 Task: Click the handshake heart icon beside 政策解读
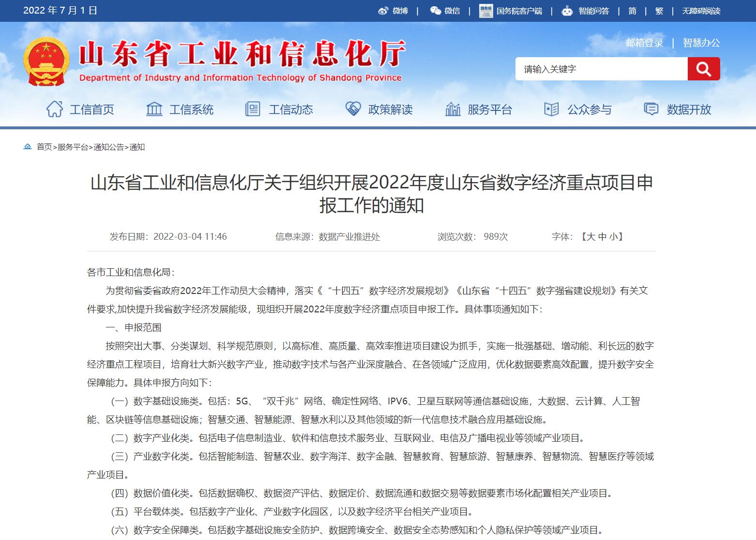[x=353, y=109]
